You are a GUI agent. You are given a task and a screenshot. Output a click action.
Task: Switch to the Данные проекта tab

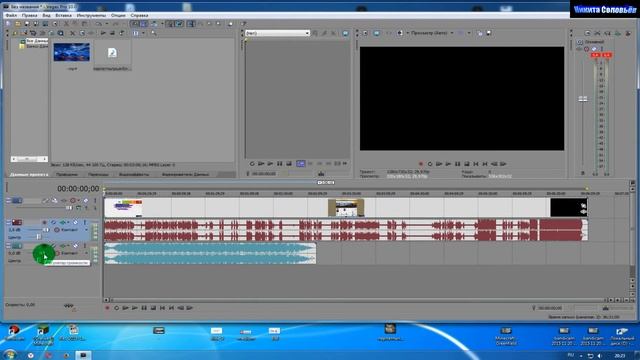(29, 174)
